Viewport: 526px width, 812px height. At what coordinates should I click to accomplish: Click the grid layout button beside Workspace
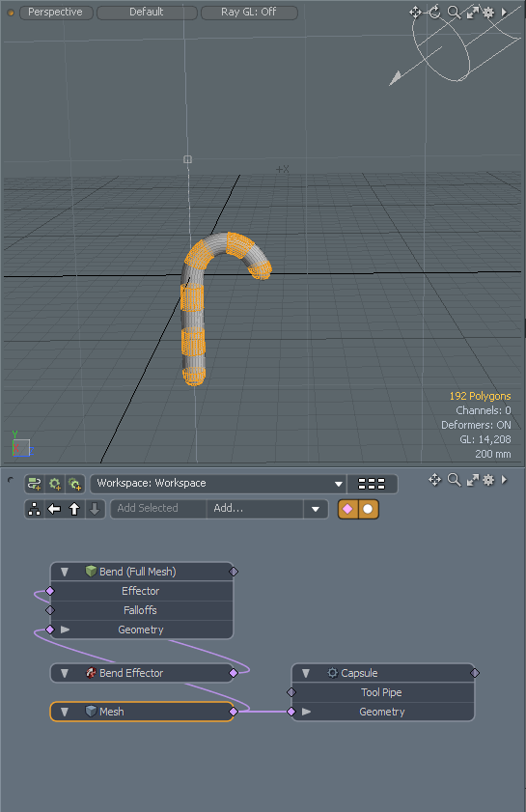click(372, 484)
